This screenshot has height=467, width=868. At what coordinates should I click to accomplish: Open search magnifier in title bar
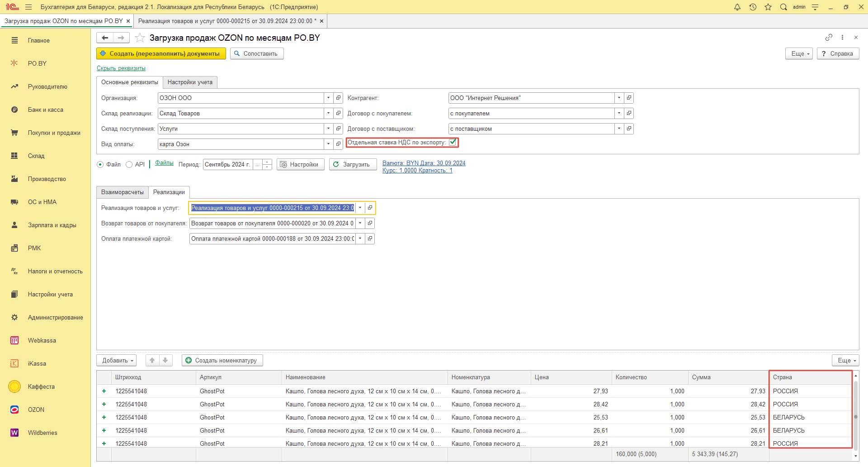tap(783, 7)
